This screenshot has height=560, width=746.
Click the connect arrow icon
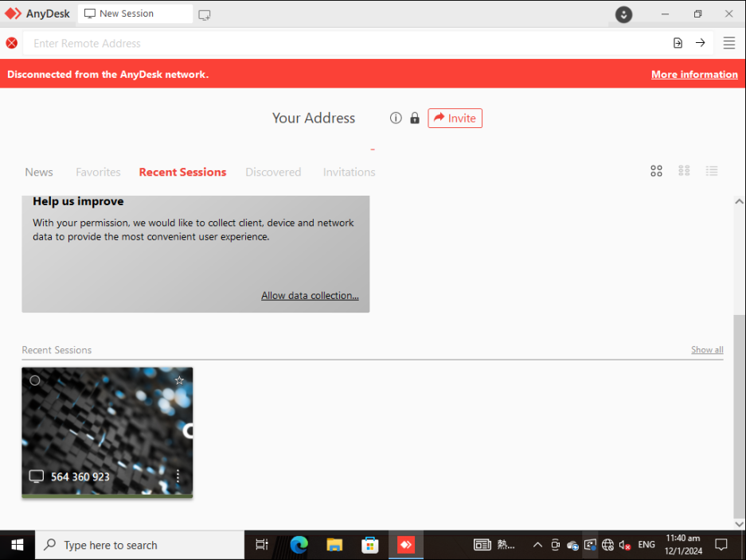701,43
